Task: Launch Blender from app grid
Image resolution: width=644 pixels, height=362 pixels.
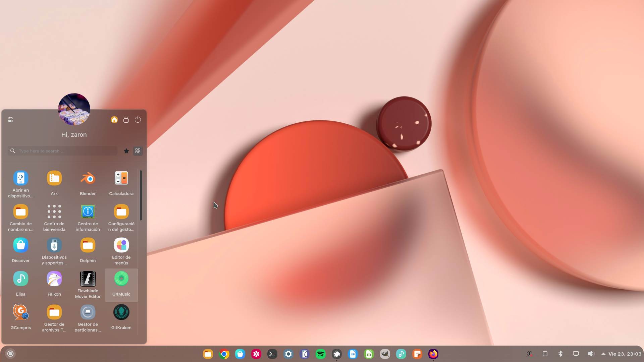Action: [88, 184]
